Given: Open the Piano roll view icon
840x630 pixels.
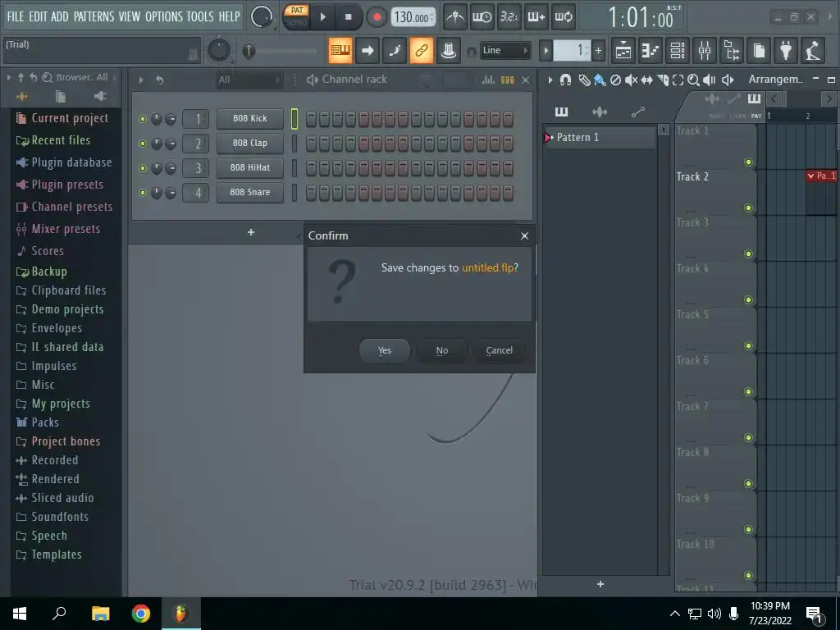Looking at the screenshot, I should coord(651,50).
